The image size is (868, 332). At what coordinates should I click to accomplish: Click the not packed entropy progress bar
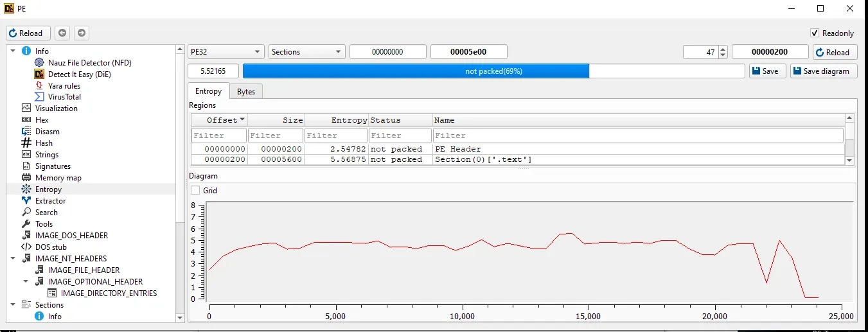tap(493, 71)
